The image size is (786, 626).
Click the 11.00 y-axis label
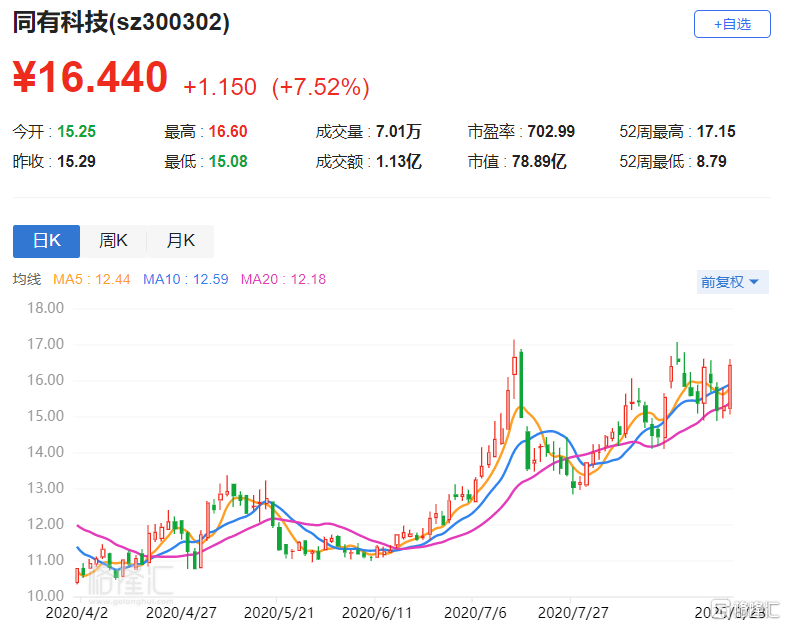(x=45, y=560)
